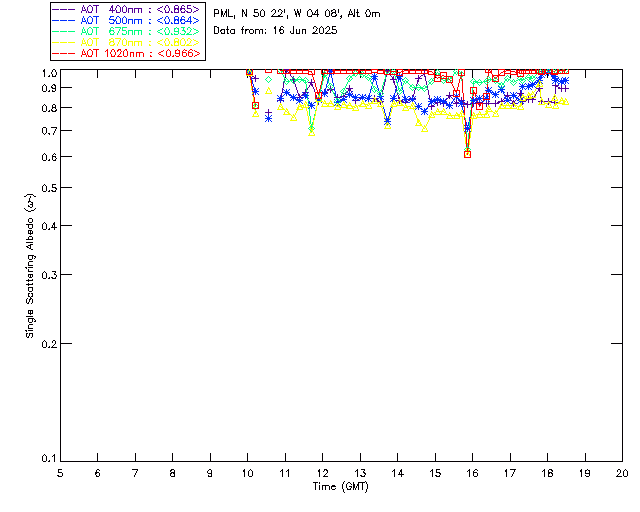Click the AOT 675nm legend entry
640x512 pixels.
[x=126, y=31]
